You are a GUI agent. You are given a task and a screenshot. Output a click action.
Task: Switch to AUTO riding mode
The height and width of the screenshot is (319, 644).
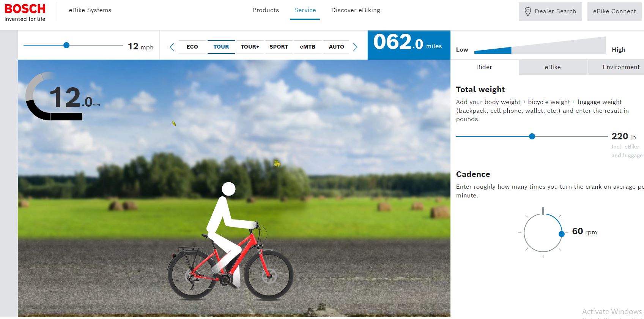pos(337,47)
